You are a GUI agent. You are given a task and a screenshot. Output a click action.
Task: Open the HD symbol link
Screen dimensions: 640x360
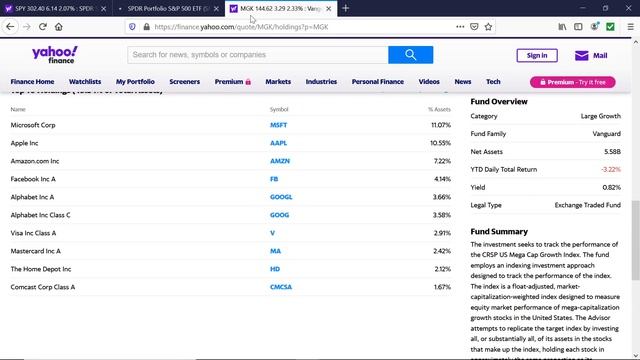tap(275, 269)
